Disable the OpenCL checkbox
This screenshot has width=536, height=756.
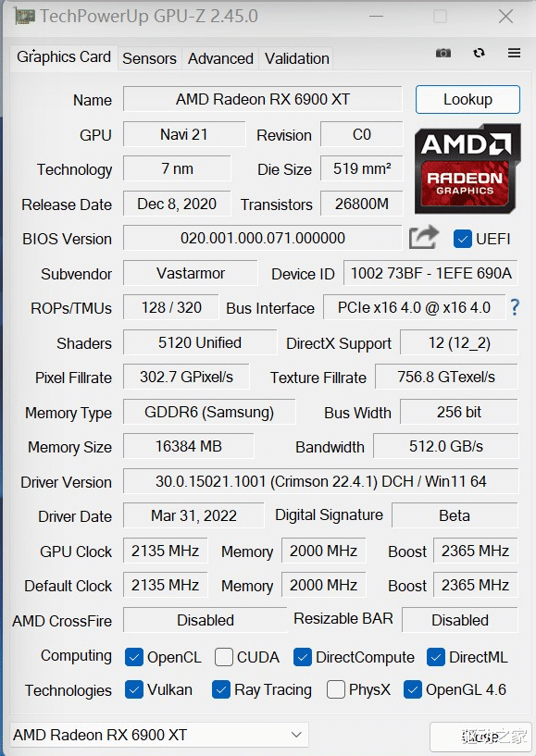(x=132, y=657)
